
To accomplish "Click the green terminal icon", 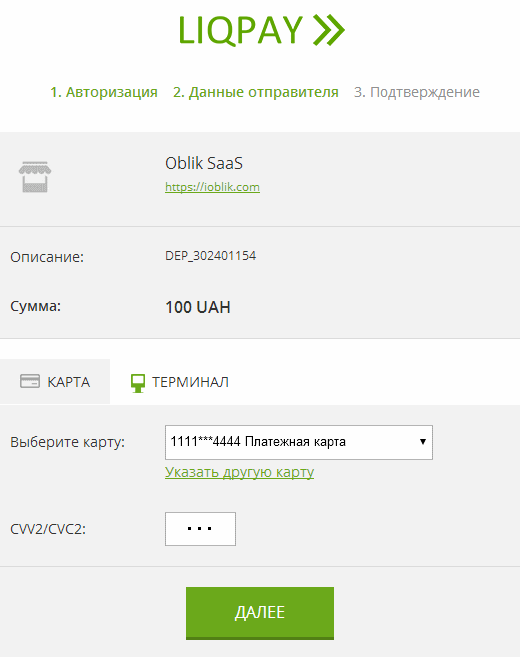I will [x=138, y=383].
